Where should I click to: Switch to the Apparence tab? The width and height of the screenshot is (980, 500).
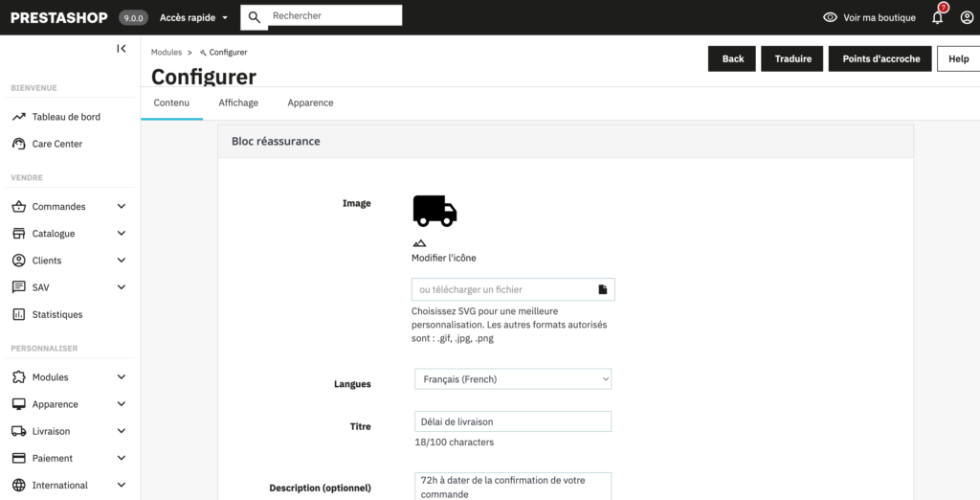[x=310, y=102]
